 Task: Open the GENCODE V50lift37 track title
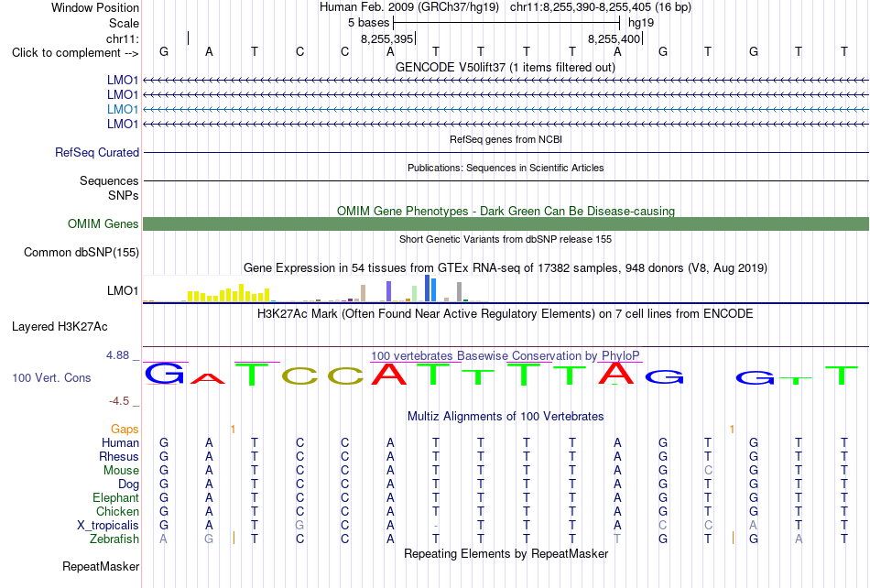[x=505, y=67]
